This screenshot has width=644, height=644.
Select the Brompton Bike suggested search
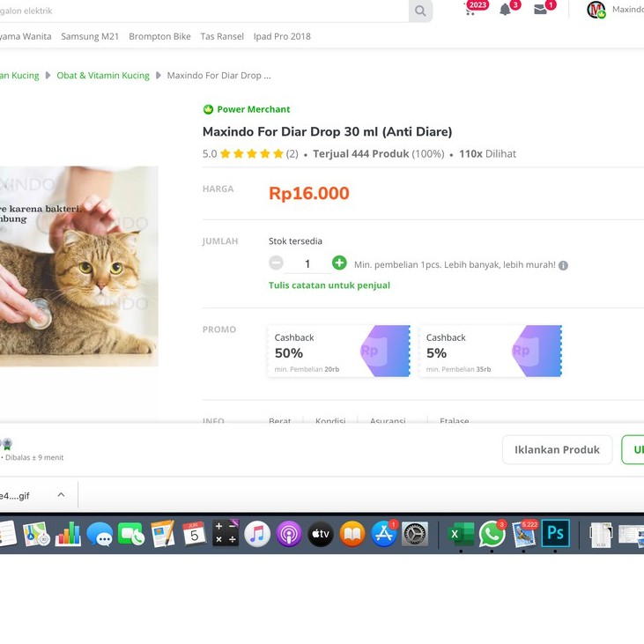[x=159, y=36]
